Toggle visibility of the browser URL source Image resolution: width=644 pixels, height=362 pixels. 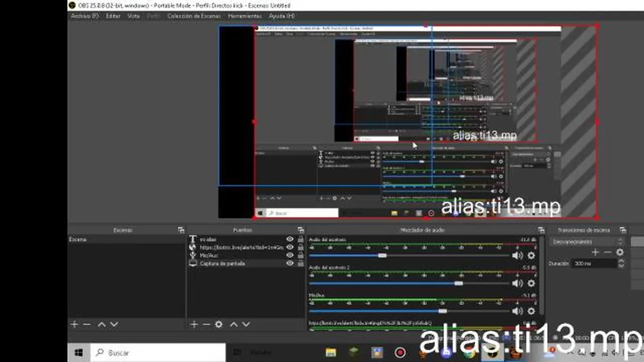[290, 247]
